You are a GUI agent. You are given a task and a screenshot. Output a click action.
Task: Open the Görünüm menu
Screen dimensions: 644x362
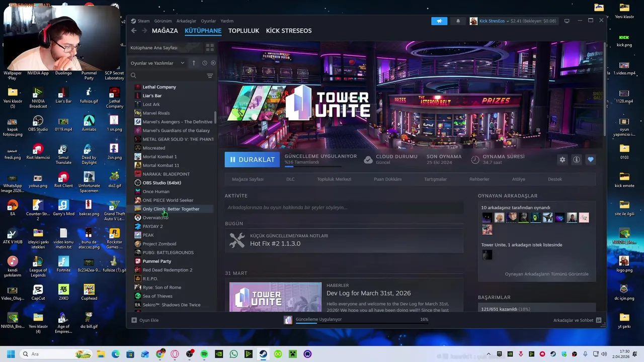point(163,21)
